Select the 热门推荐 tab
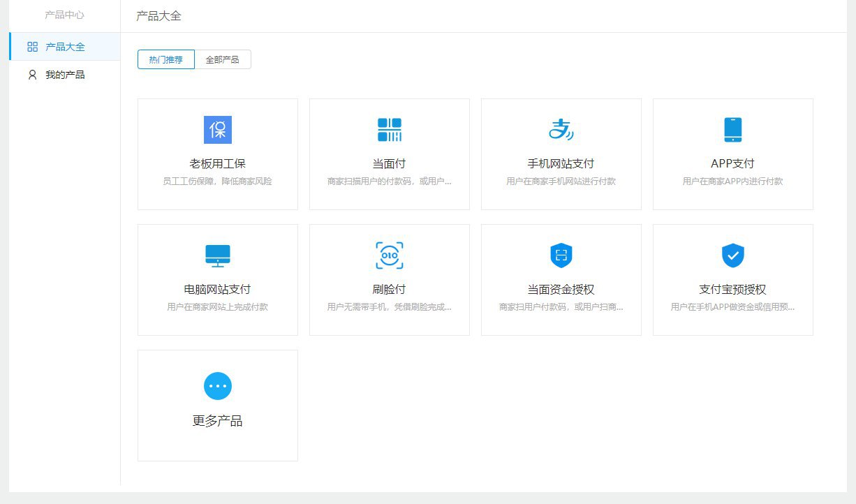This screenshot has width=856, height=504. coord(165,60)
